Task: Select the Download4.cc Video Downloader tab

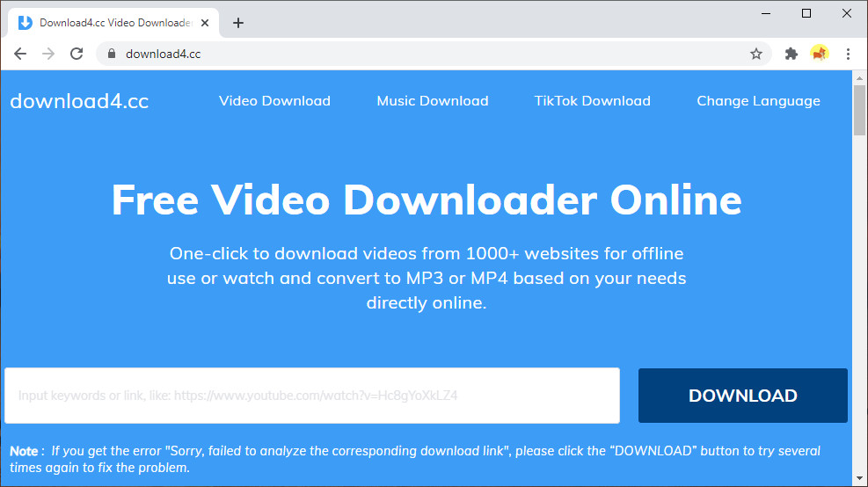Action: (114, 23)
